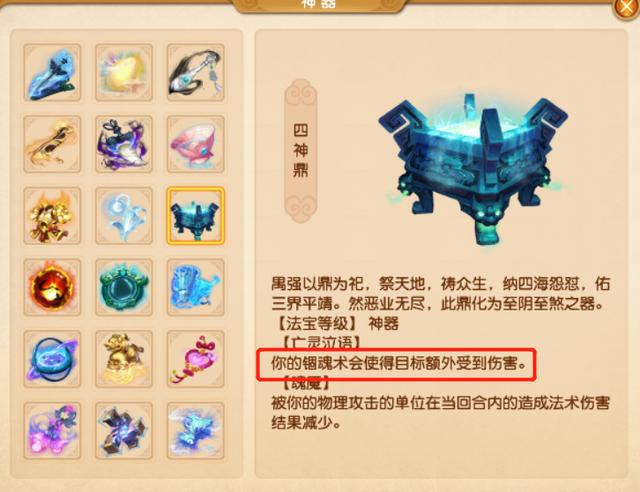Choose the black ribbon pendant artifact

click(196, 72)
